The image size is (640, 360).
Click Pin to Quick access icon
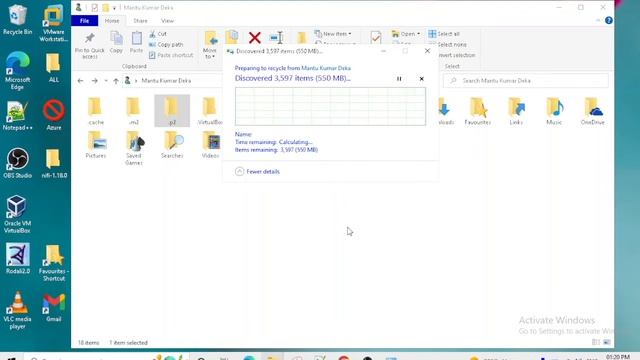point(89,45)
